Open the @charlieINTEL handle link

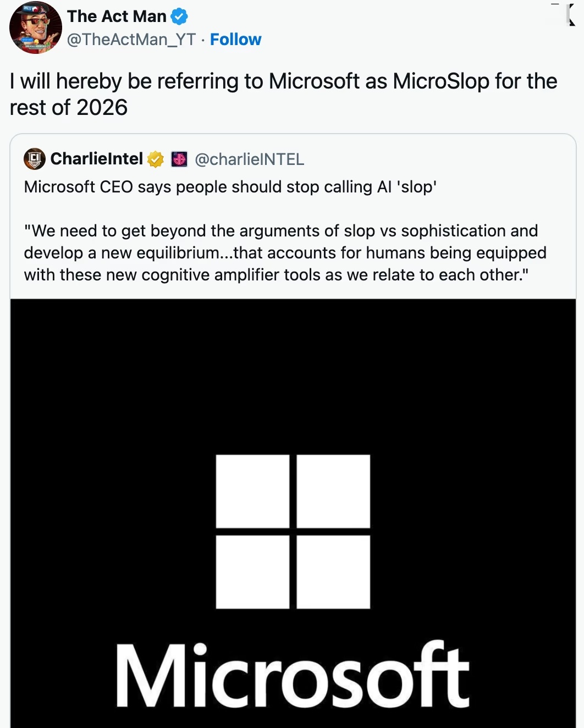249,159
